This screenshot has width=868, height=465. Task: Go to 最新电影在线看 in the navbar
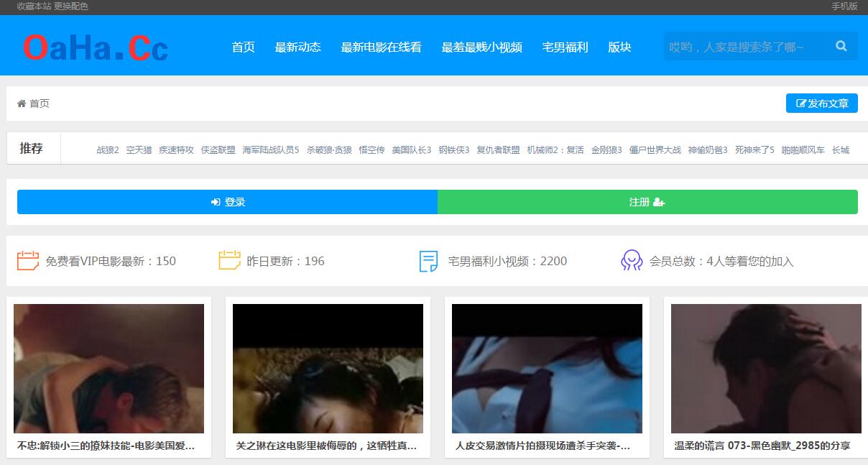click(381, 47)
